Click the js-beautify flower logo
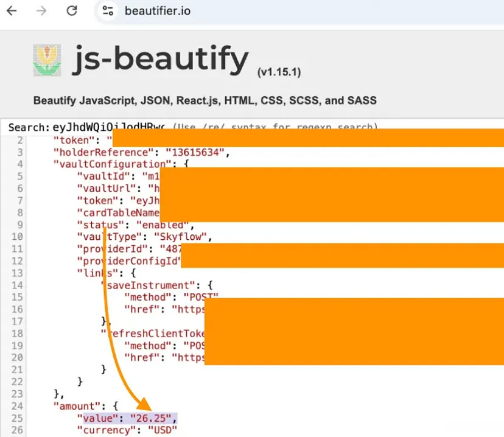The image size is (504, 437). pyautogui.click(x=47, y=60)
